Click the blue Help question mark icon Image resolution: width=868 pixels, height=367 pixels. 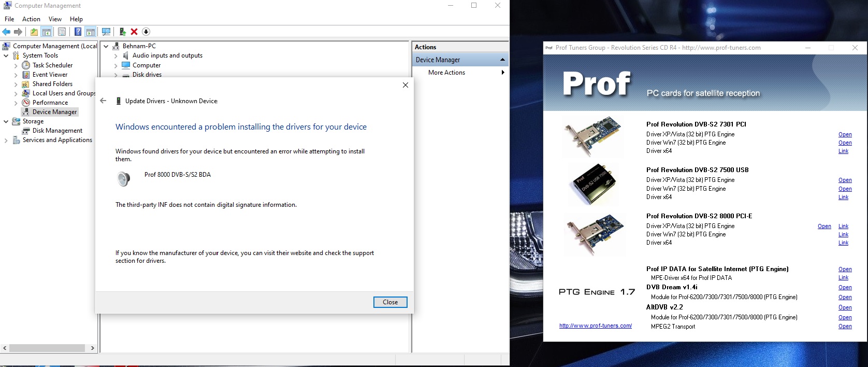pyautogui.click(x=78, y=32)
